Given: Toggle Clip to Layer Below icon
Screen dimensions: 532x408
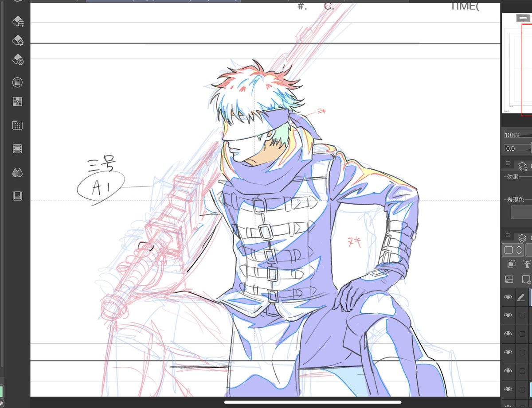Looking at the screenshot, I should click(511, 264).
